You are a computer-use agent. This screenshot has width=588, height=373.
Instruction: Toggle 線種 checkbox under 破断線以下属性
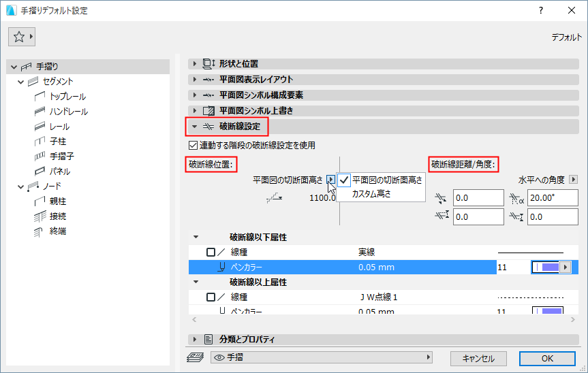click(211, 252)
